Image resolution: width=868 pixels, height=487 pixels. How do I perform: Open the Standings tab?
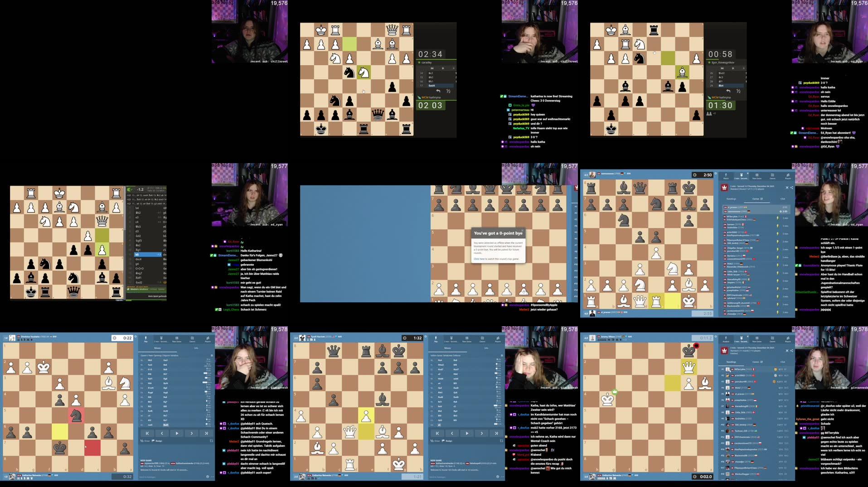(x=732, y=199)
